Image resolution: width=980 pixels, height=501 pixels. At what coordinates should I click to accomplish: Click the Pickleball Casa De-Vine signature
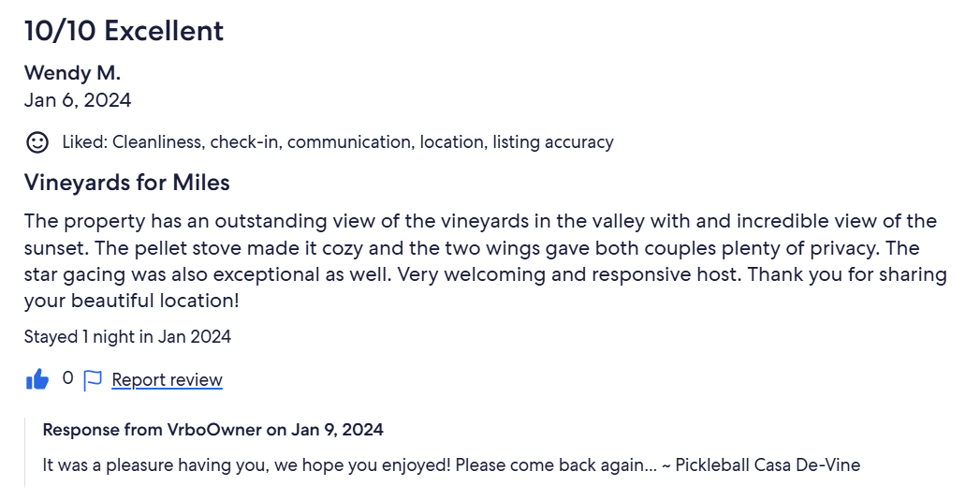pyautogui.click(x=768, y=465)
